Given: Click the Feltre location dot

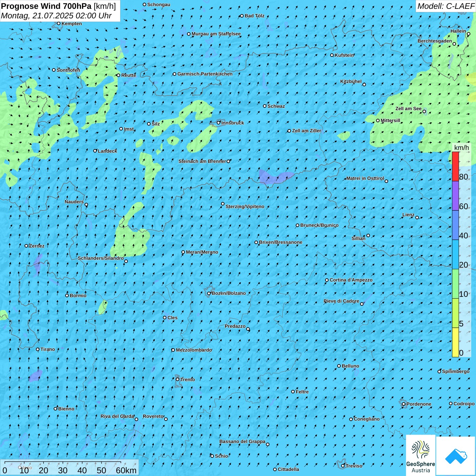Looking at the screenshot, I should pyautogui.click(x=293, y=392).
